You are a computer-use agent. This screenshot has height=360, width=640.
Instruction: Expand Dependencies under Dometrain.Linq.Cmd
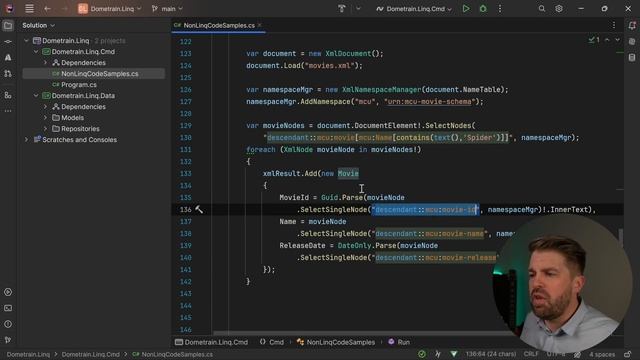(45, 63)
